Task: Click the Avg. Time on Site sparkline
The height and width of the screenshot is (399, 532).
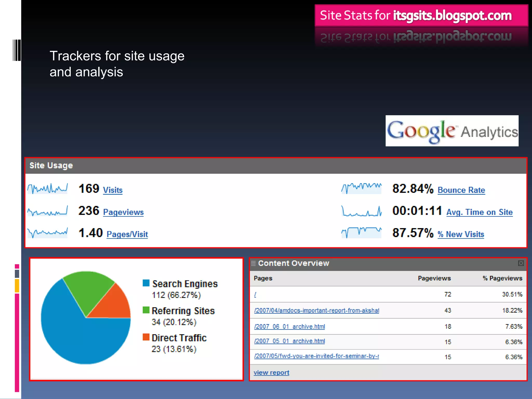Action: 361,211
